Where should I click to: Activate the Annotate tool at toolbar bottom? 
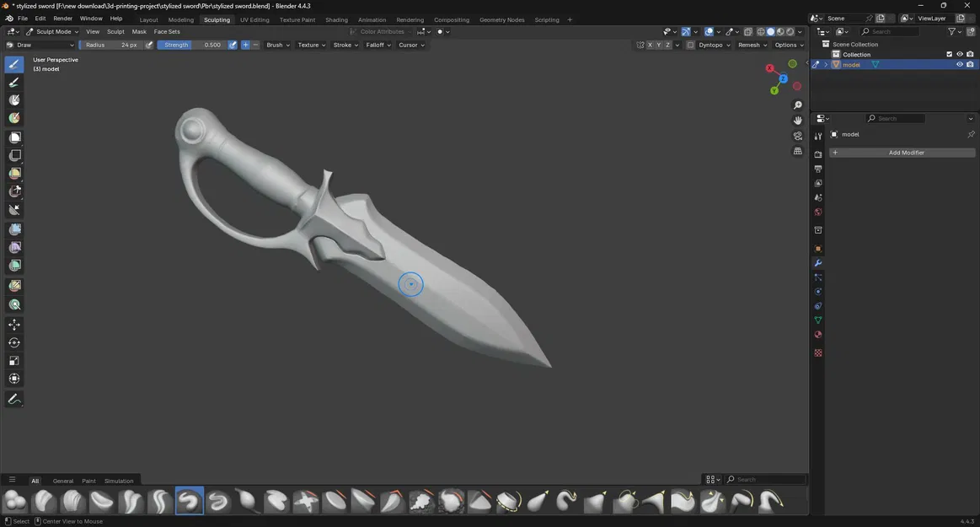13,398
